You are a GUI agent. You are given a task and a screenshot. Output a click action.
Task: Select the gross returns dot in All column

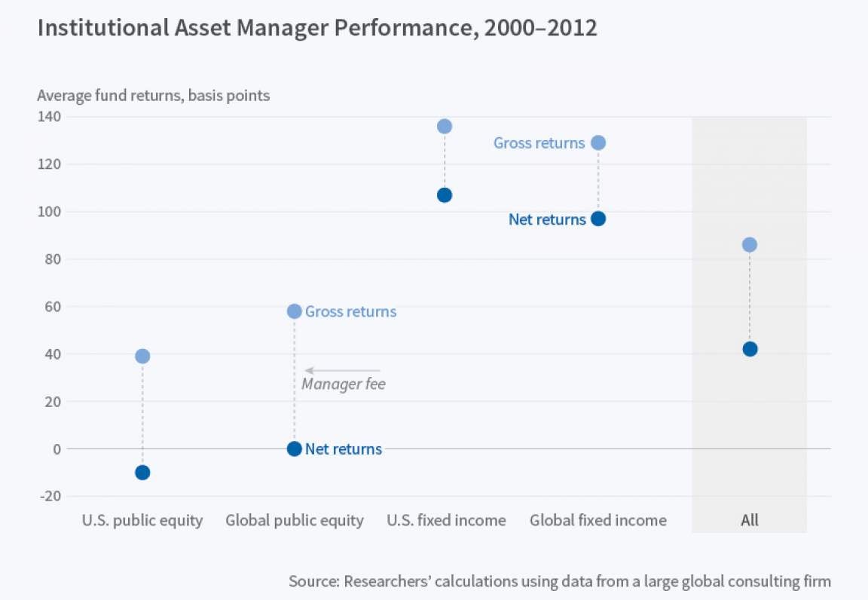point(750,245)
